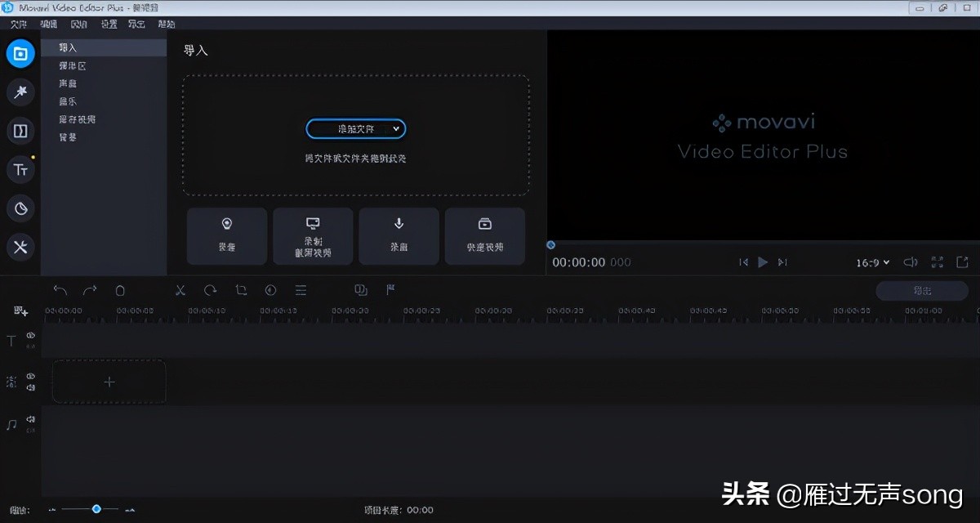Click the Undo arrow in timeline toolbar
Screen dimensions: 980x523
click(60, 290)
